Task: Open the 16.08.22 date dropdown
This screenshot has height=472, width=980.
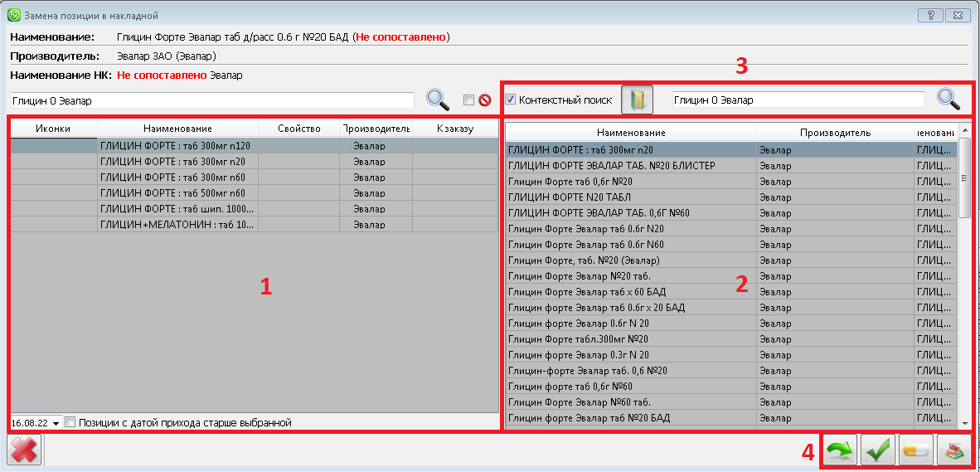Action: 56,423
